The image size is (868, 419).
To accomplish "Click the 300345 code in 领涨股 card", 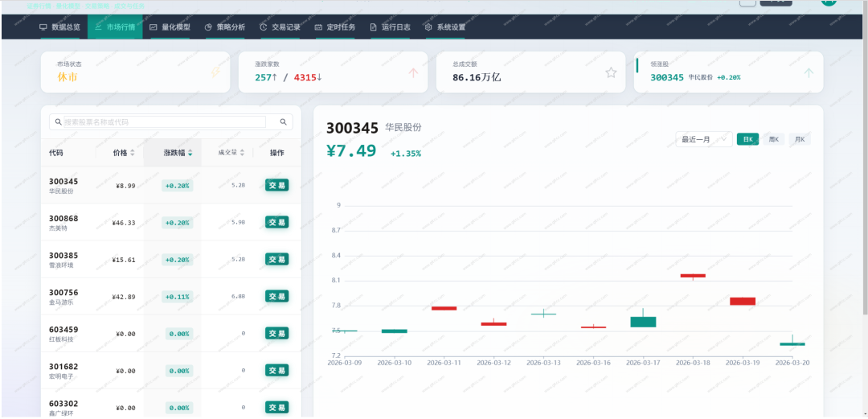I will pos(667,77).
